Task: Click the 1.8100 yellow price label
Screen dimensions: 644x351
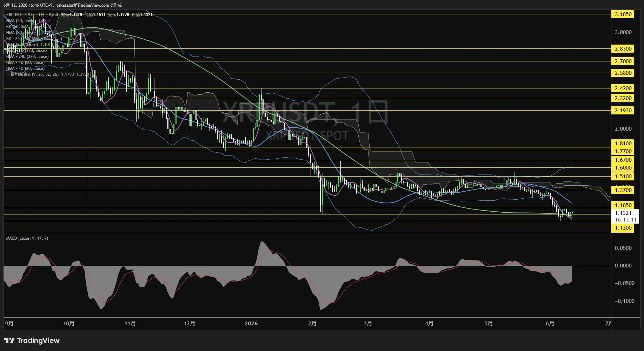Action: coord(623,144)
